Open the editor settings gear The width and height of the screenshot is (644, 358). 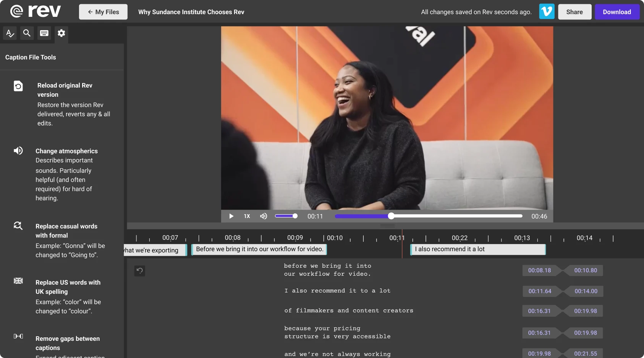pyautogui.click(x=61, y=33)
